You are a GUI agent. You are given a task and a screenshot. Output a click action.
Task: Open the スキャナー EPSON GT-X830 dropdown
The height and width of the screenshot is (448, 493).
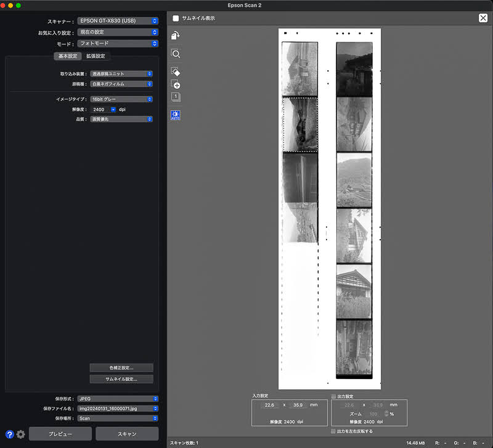tap(118, 21)
